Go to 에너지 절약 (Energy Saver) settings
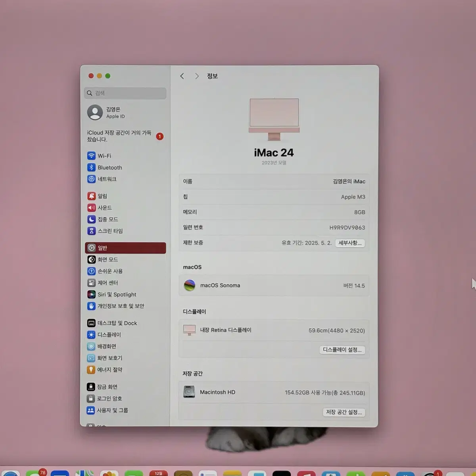This screenshot has width=476, height=476. [x=125, y=369]
